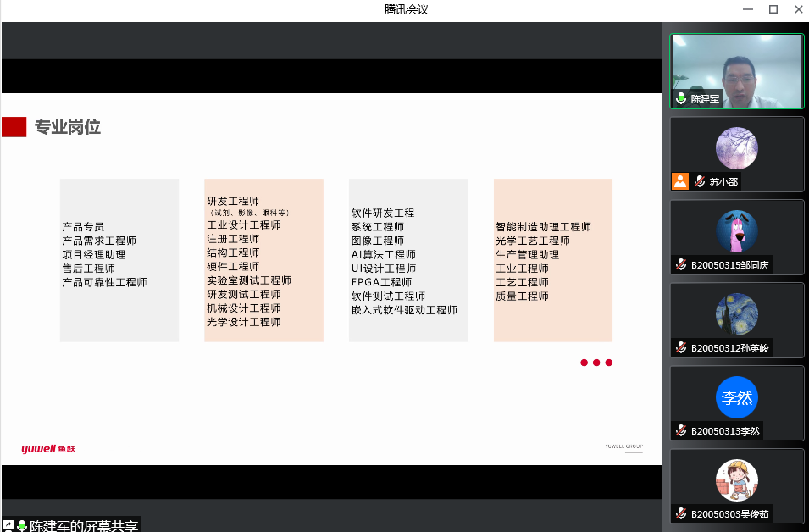This screenshot has width=809, height=532.
Task: Click muted mic icon for B20050315邹同庆
Action: [681, 264]
